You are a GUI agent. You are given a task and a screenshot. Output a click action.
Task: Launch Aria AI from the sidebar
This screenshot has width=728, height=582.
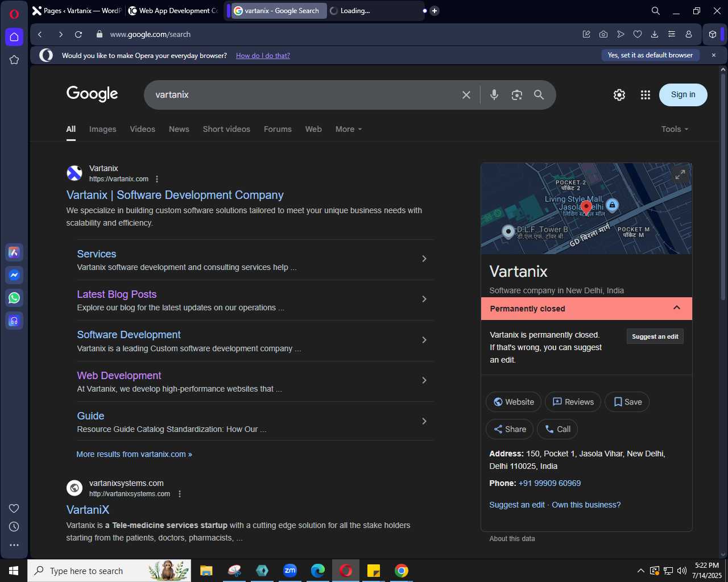click(x=14, y=252)
